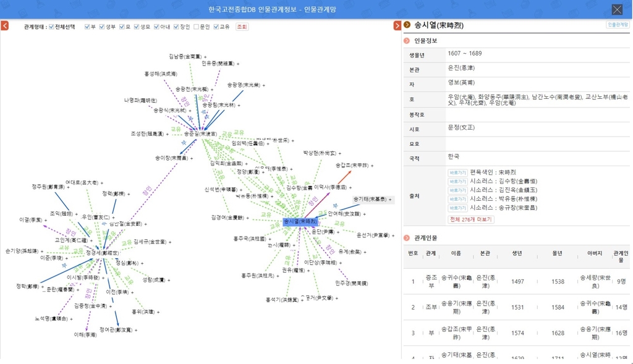The height and width of the screenshot is (364, 633).
Task: Toggle the 전체선택 checkbox
Action: [x=52, y=27]
